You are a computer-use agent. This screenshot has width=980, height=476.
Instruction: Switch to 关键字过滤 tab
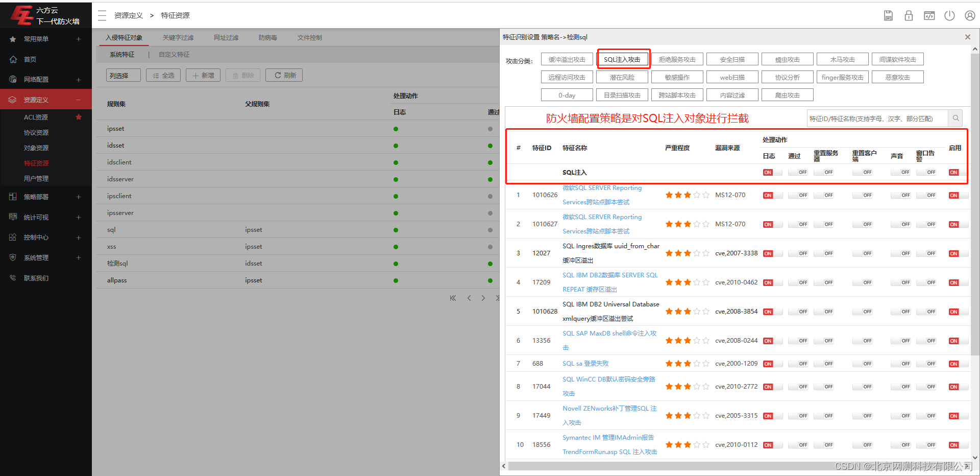(178, 37)
